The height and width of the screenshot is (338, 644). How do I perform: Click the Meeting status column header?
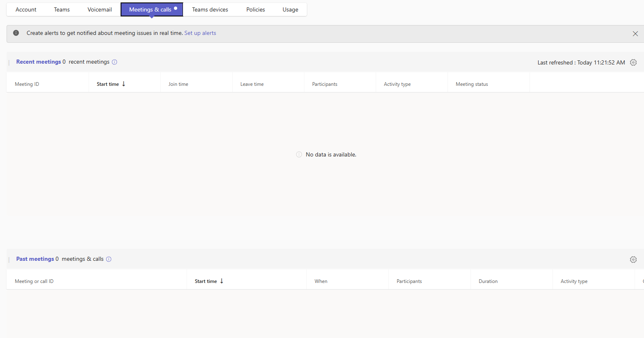point(472,84)
